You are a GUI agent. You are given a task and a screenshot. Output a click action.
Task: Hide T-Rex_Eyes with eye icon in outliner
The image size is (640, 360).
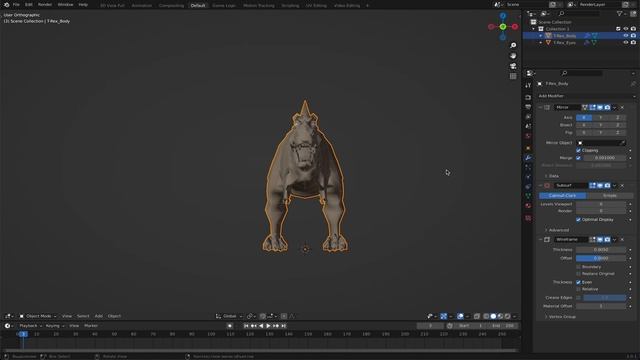point(626,42)
